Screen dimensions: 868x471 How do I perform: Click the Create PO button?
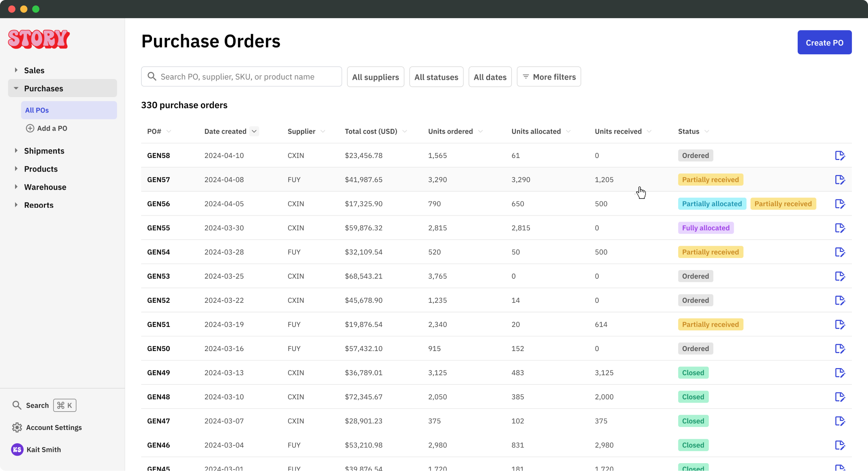pos(824,42)
